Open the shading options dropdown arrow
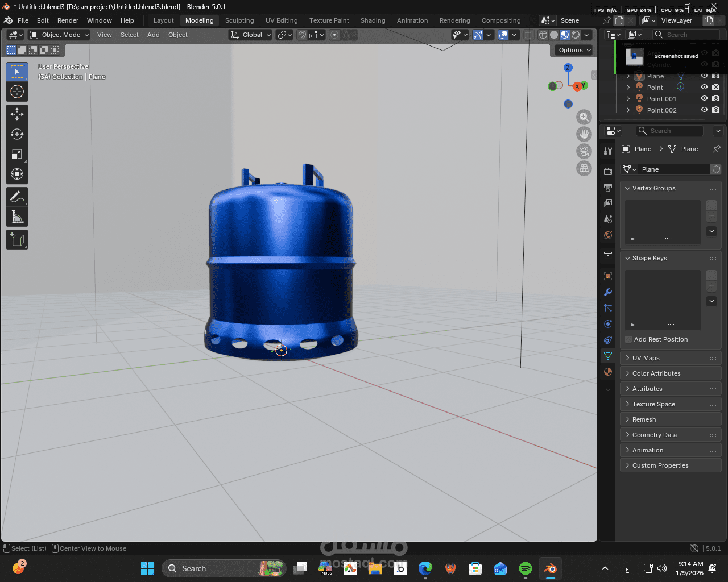This screenshot has height=582, width=728. click(x=587, y=35)
